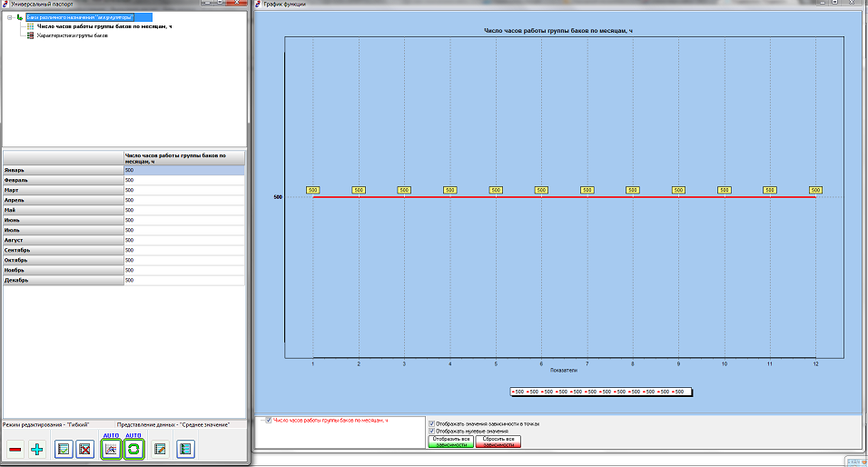Click green 'Отобразить все зависимости' button

450,442
